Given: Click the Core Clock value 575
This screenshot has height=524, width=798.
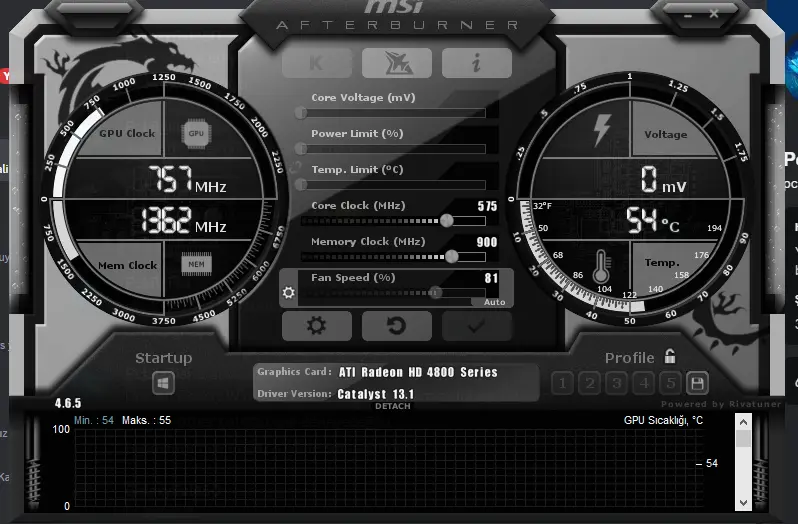Looking at the screenshot, I should click(x=487, y=206).
